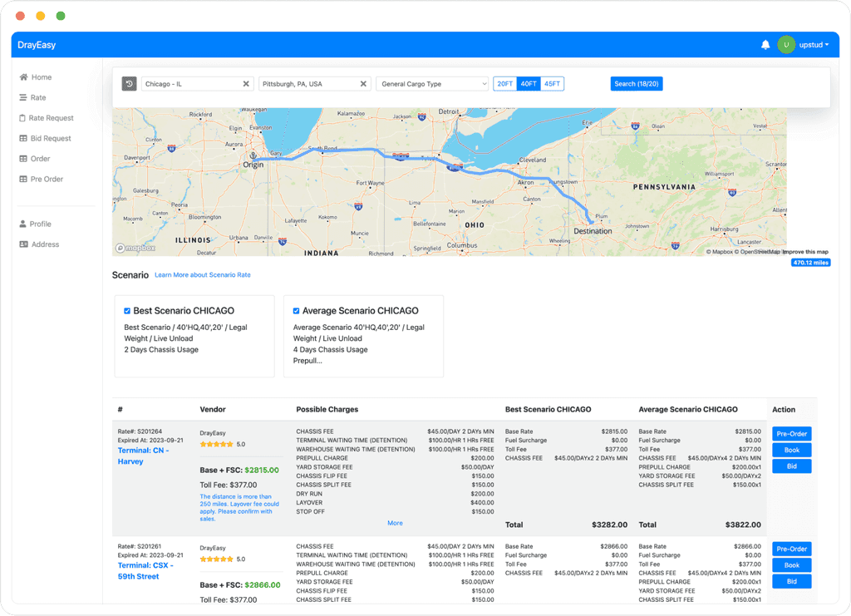Click the five-star rating for rate S201261
Viewport: 851px width, 616px height.
tap(217, 559)
